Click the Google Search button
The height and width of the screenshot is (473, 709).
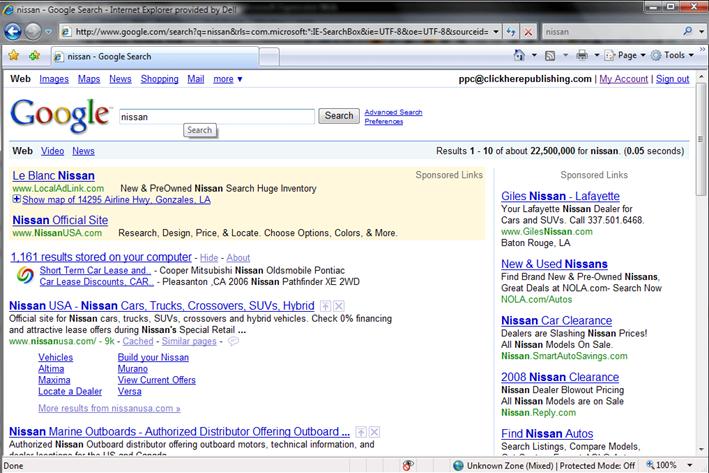pos(339,116)
